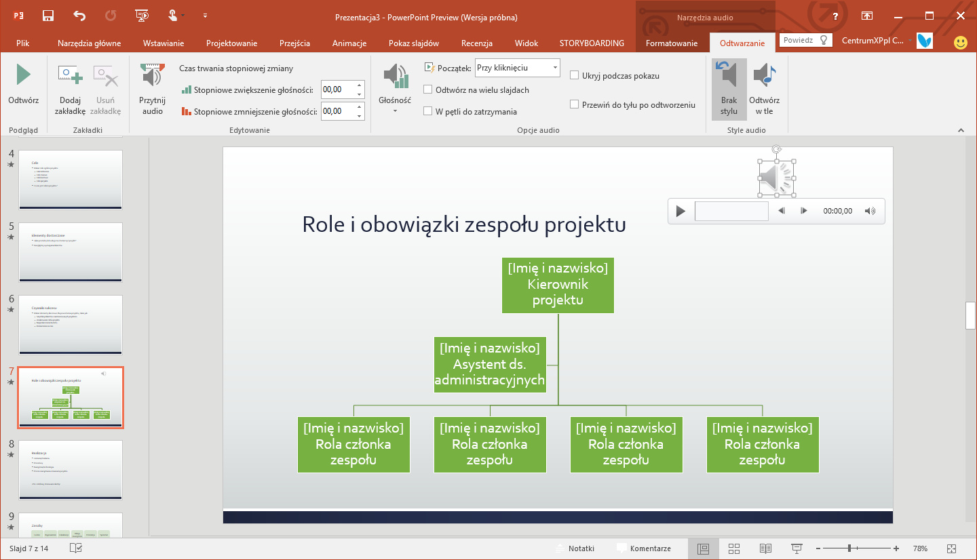This screenshot has height=560, width=977.
Task: Open the Plik tab
Action: (x=22, y=43)
